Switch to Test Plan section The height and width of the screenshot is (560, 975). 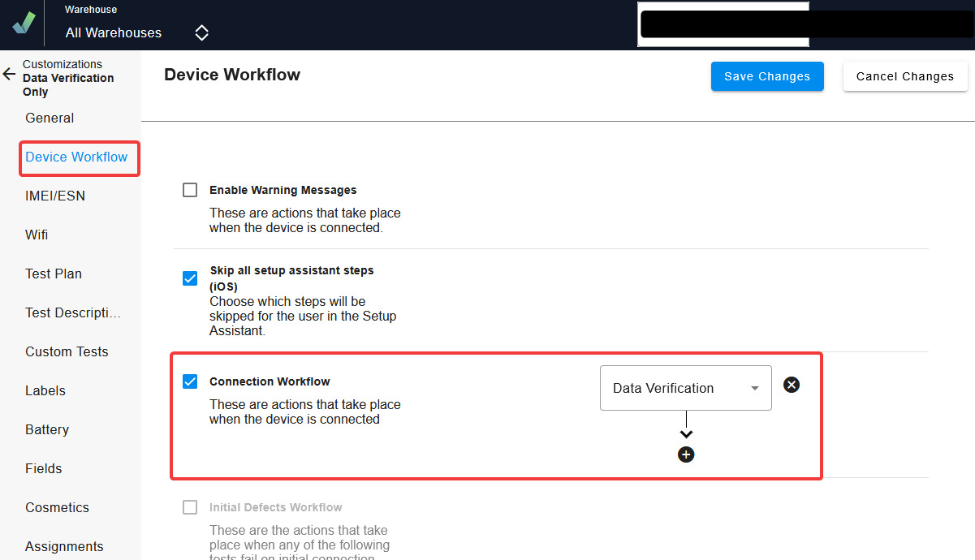pyautogui.click(x=54, y=274)
